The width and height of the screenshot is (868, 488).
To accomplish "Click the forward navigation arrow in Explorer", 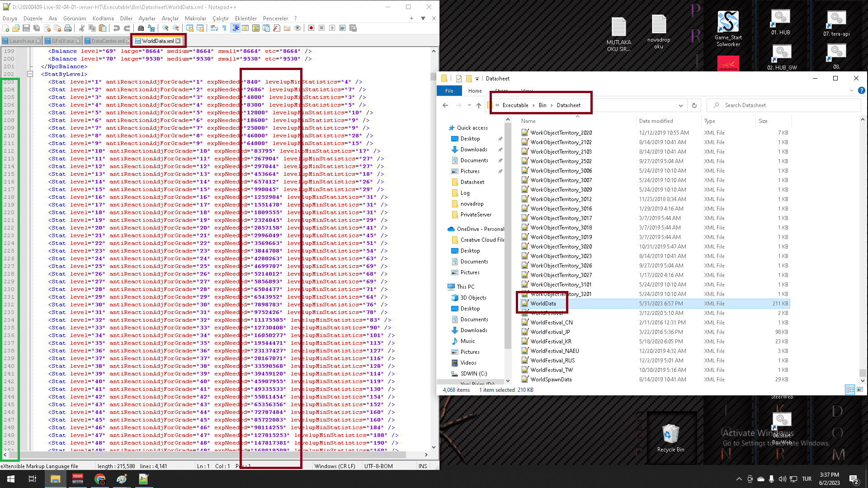I will (458, 105).
